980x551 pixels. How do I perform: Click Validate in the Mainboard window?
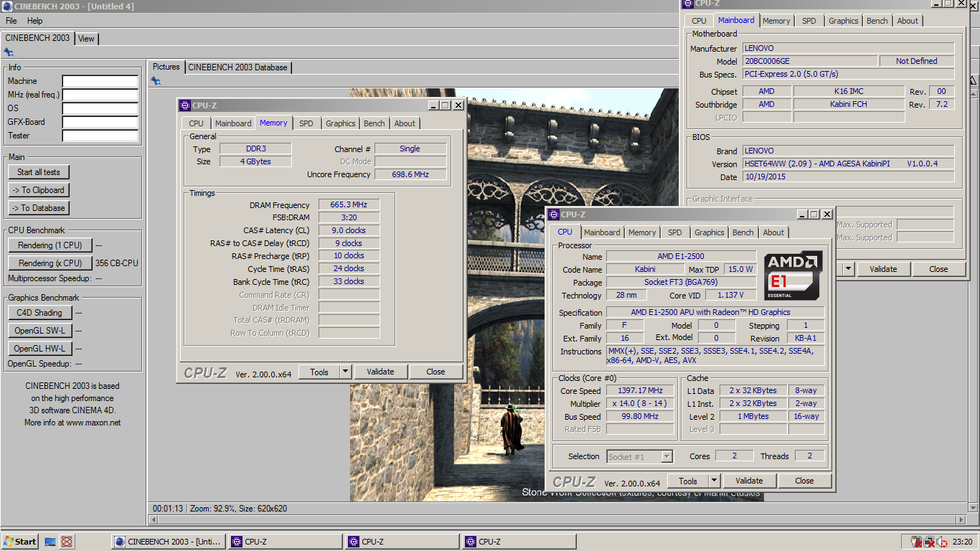[883, 269]
